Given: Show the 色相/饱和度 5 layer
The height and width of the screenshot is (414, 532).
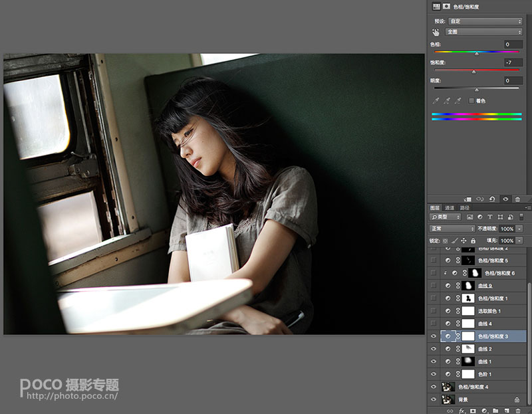Looking at the screenshot, I should (x=434, y=260).
